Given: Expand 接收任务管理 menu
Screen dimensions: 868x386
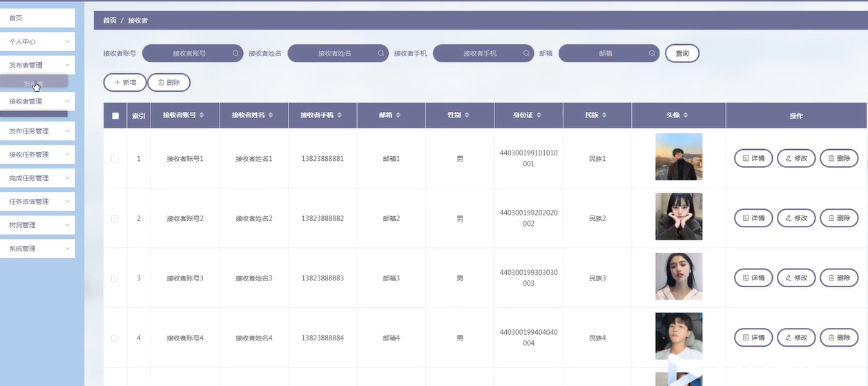Looking at the screenshot, I should tap(37, 155).
